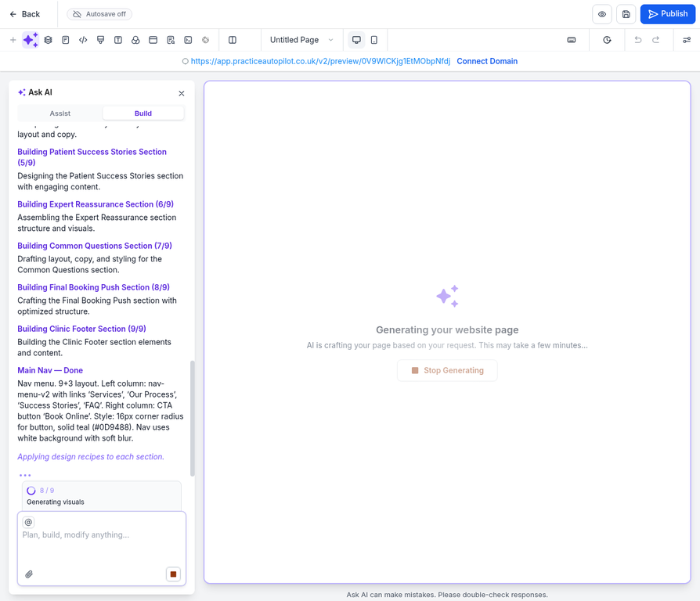Click the eye preview button

[x=602, y=14]
